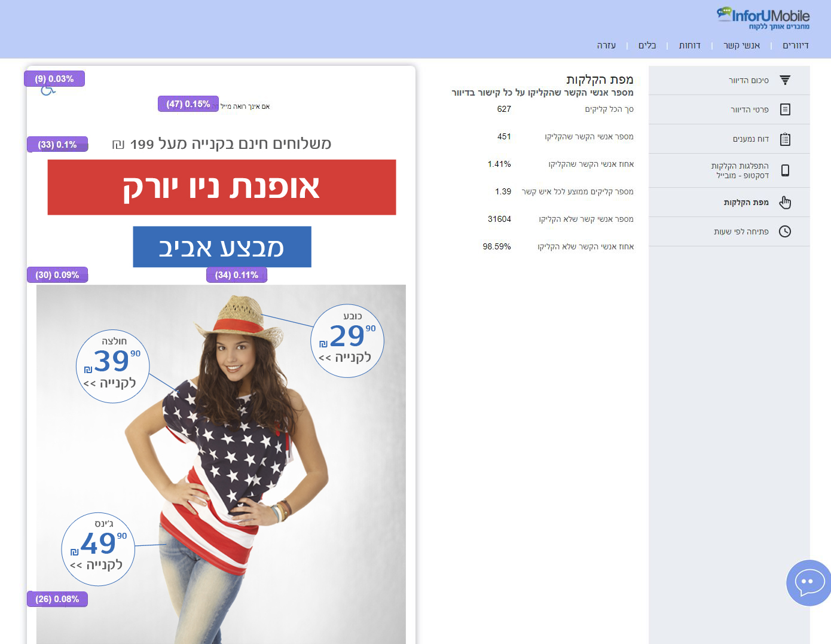The height and width of the screenshot is (644, 831).
Task: Open the עזרה menu
Action: pos(606,45)
